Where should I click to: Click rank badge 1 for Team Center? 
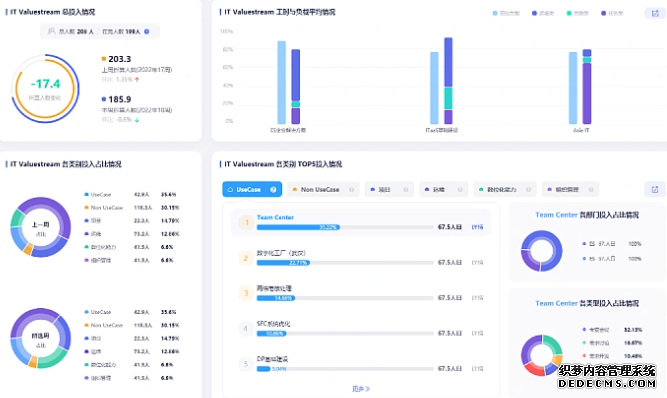click(x=246, y=222)
